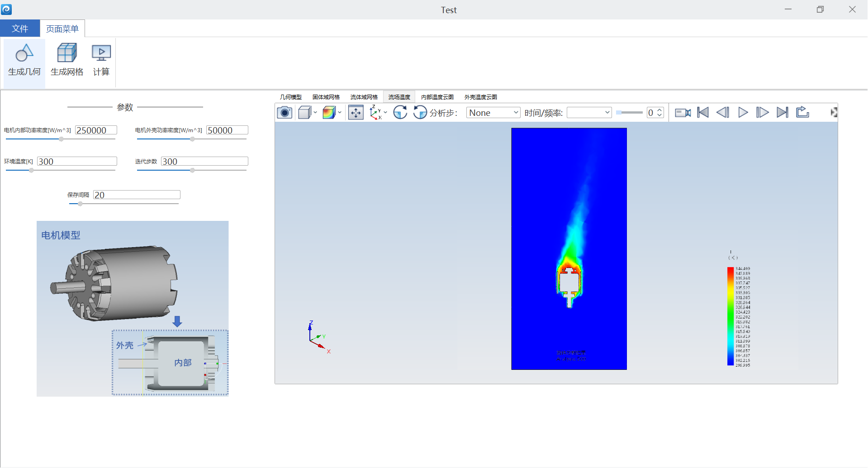Screen dimensions: 868x468
Task: Click the frame number field showing 0
Action: [x=651, y=113]
